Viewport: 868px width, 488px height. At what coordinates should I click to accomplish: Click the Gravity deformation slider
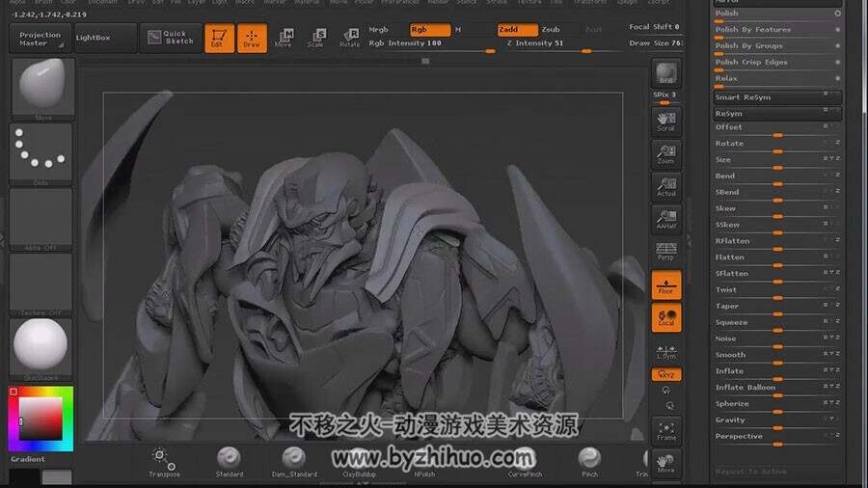pyautogui.click(x=777, y=421)
